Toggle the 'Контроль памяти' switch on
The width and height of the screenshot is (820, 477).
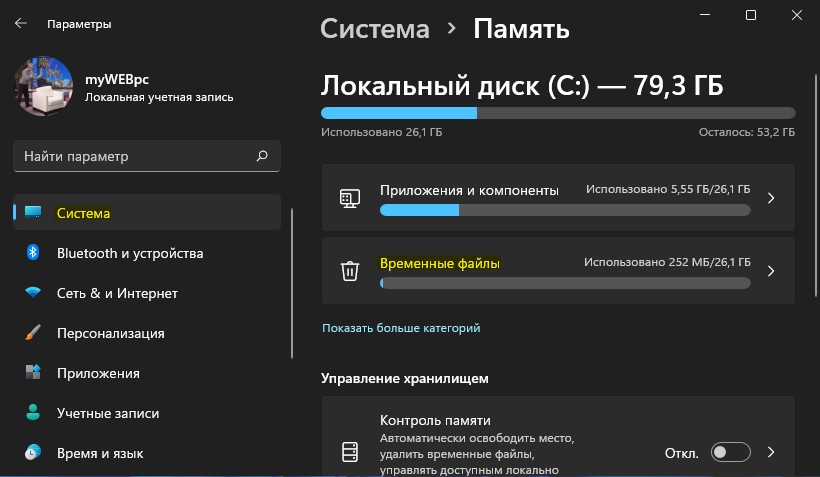coord(731,452)
